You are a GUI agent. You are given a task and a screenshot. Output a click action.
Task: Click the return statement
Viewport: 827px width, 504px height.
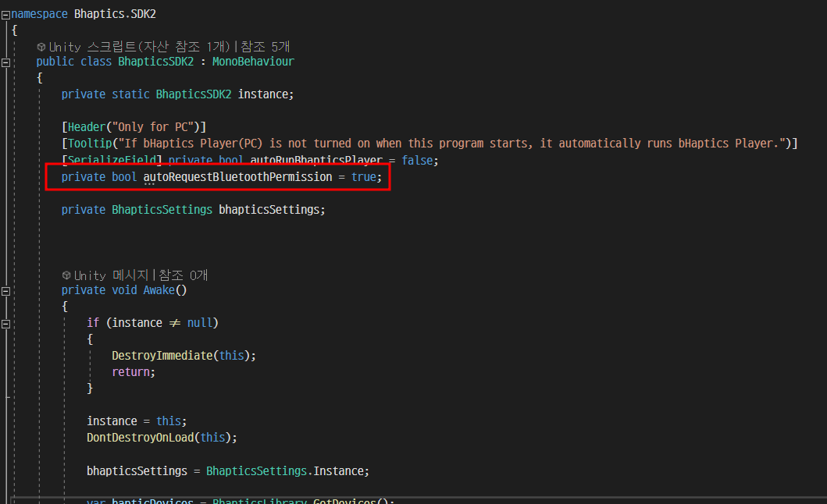(x=134, y=371)
